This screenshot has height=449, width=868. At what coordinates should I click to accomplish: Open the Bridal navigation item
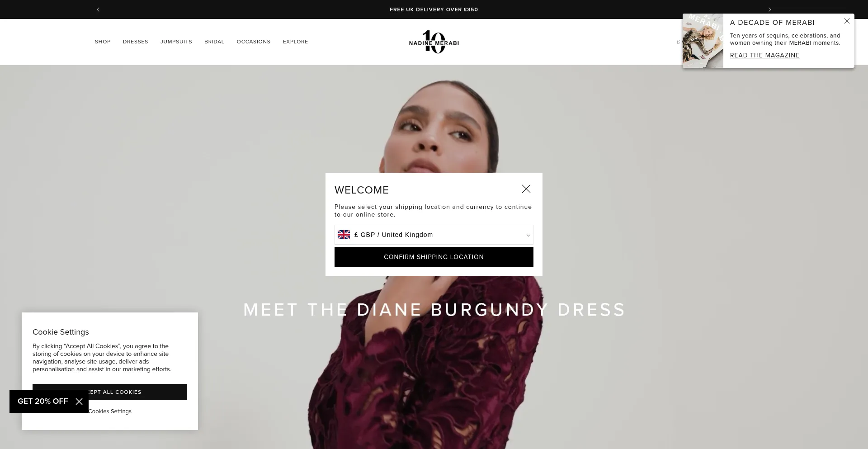(214, 42)
